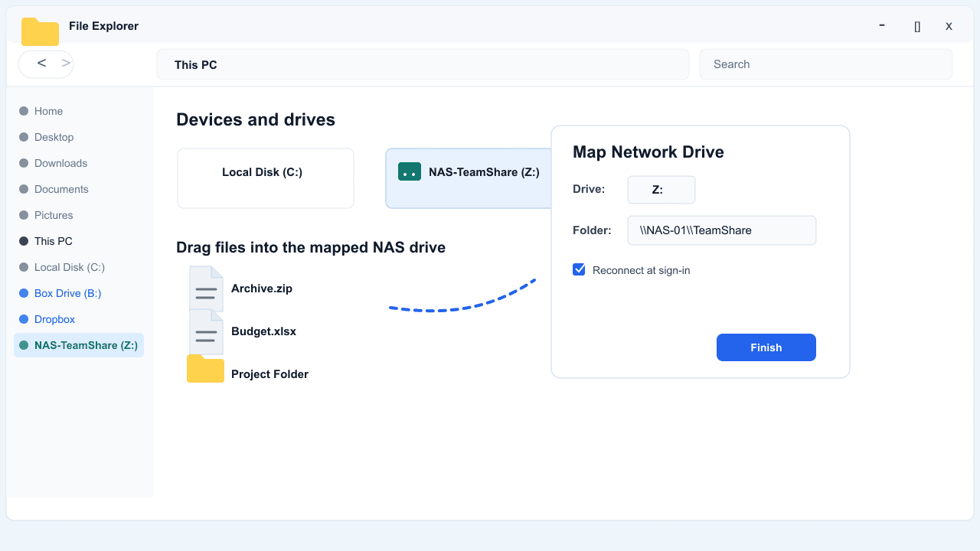980x551 pixels.
Task: Uncheck Reconnect at sign-in checkbox
Action: click(579, 269)
